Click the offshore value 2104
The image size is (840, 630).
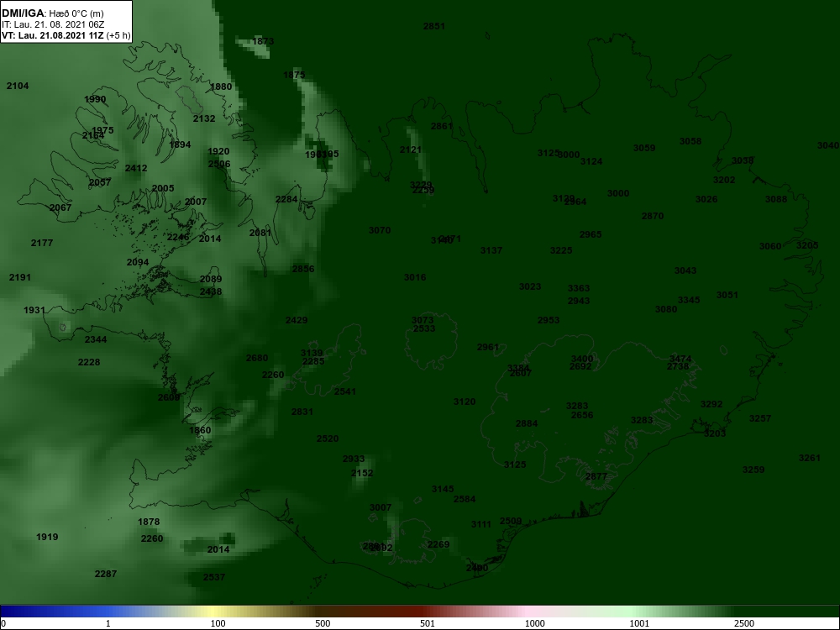click(x=18, y=86)
